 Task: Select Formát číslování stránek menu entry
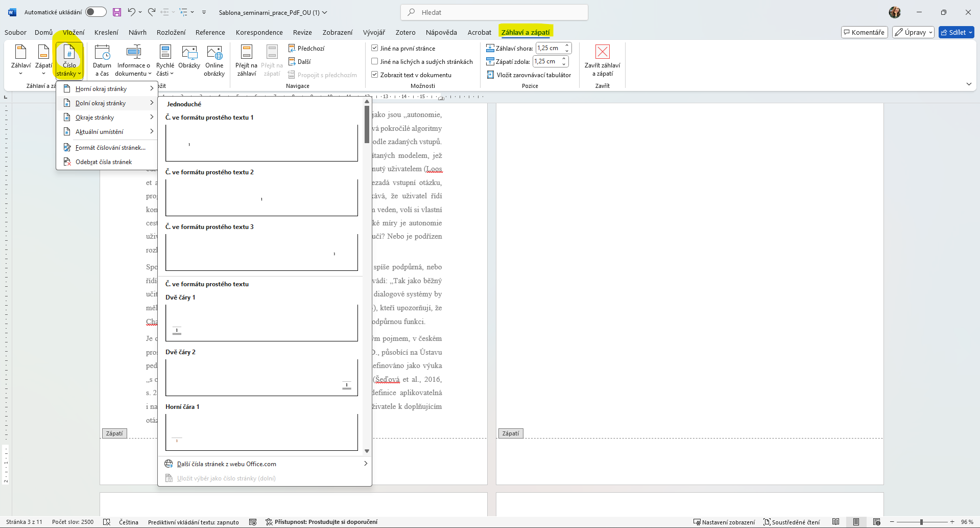pos(110,148)
